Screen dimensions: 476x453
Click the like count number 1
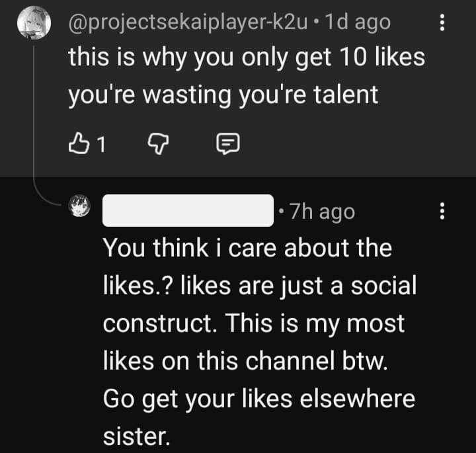coord(101,144)
